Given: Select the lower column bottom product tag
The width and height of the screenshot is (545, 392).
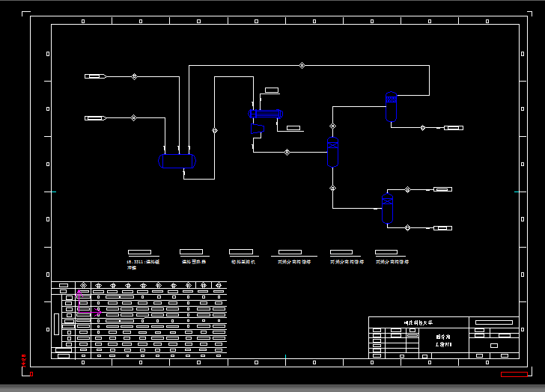Looking at the screenshot, I should [442, 228].
